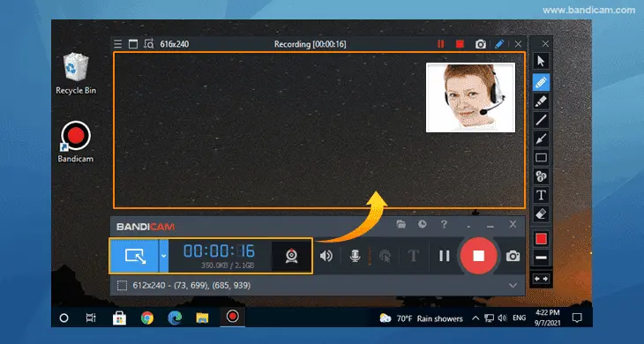644x344 pixels.
Task: Click the large red stop record button
Action: [478, 256]
